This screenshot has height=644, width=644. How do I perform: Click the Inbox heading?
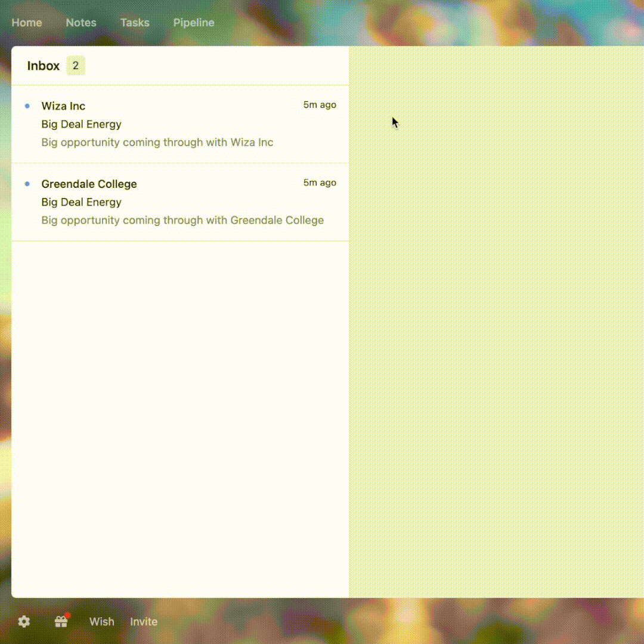point(43,66)
